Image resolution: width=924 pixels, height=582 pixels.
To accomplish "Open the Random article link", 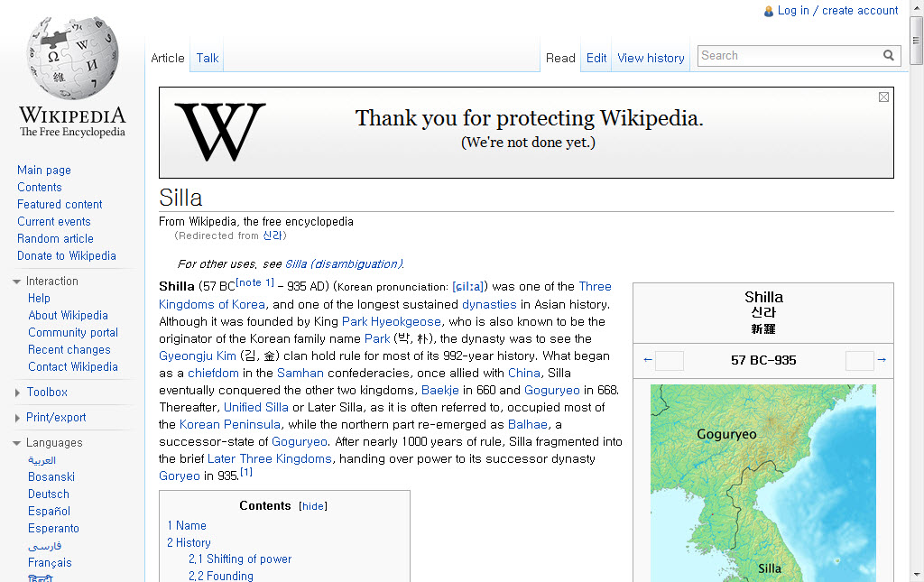I will (x=55, y=238).
